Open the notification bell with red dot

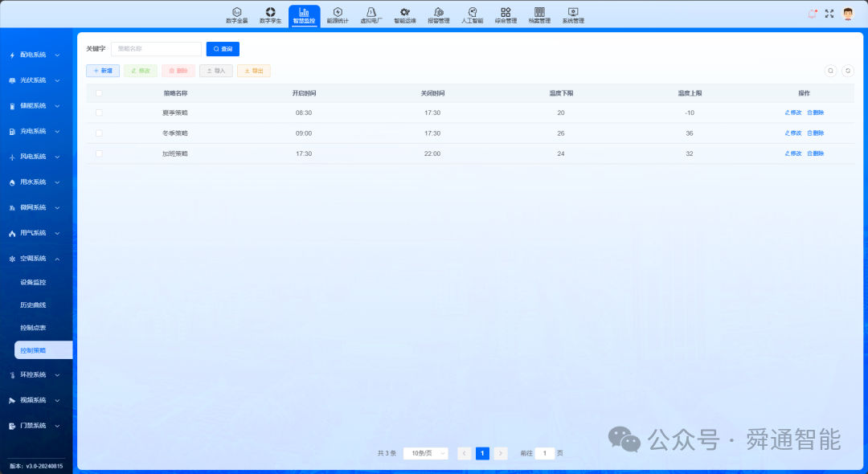(x=812, y=14)
